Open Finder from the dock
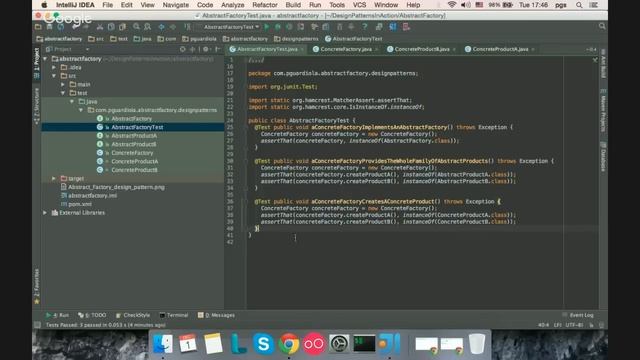Screen dimensions: 640x360 163,344
